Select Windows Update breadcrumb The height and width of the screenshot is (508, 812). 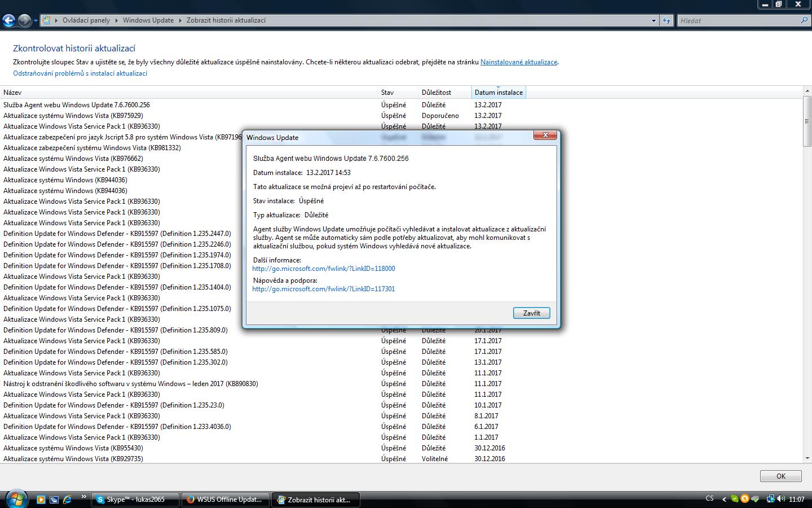(x=148, y=20)
